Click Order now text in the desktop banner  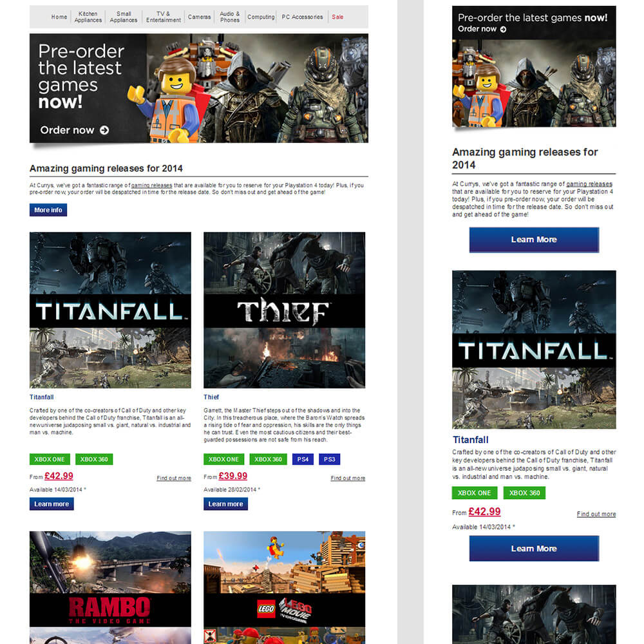tap(68, 130)
